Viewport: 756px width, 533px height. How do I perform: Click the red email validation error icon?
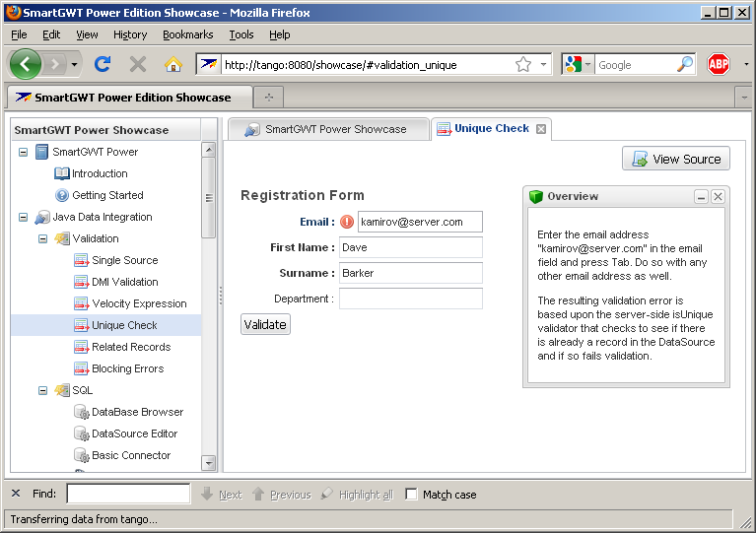point(347,222)
